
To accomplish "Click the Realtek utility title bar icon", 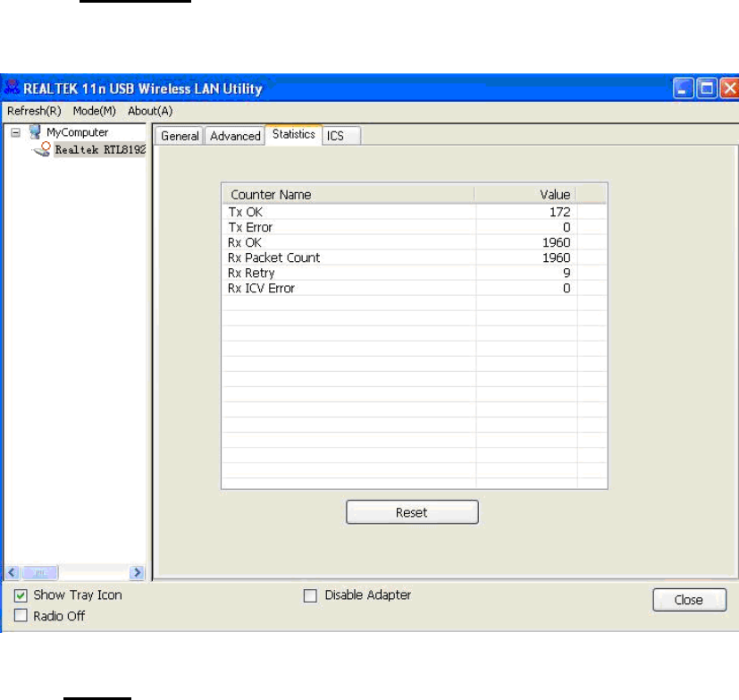I will (x=12, y=88).
